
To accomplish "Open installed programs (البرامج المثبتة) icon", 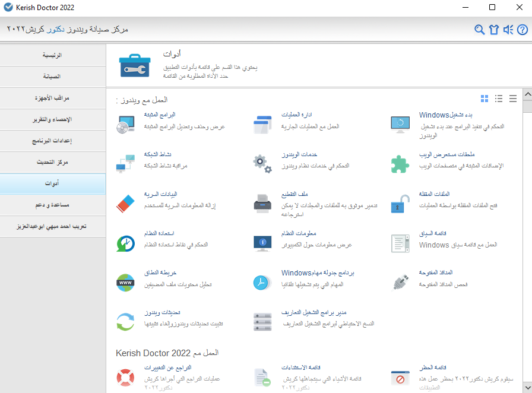I will click(x=125, y=124).
